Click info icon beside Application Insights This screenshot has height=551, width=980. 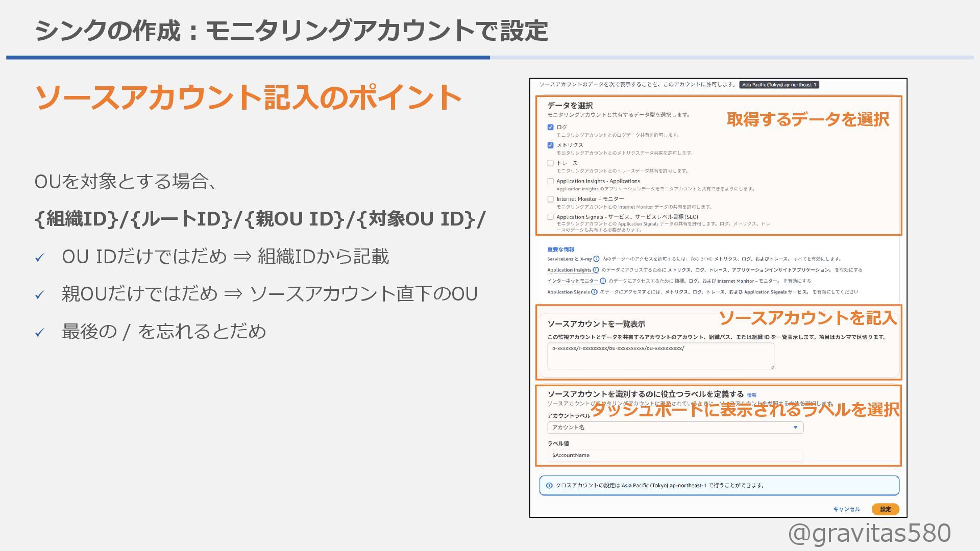coord(595,270)
